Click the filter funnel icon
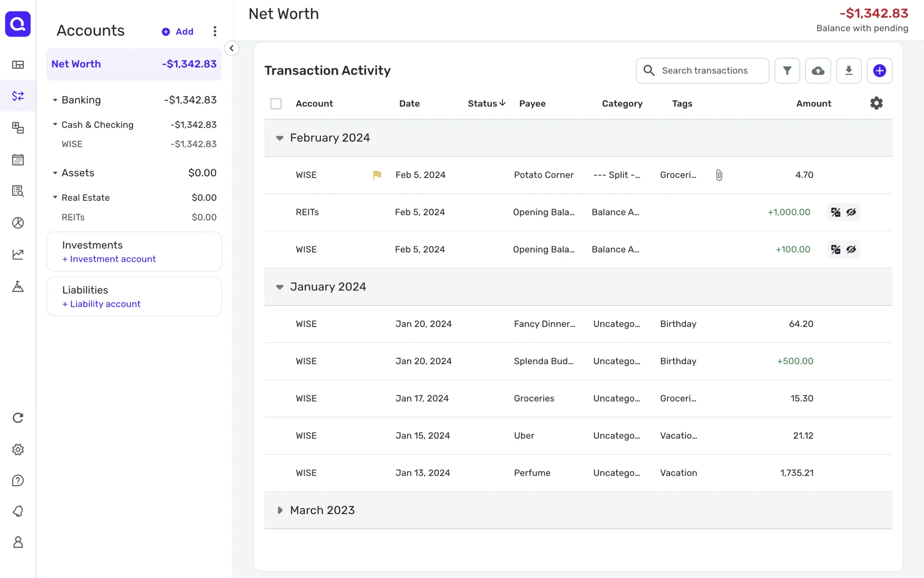Image resolution: width=924 pixels, height=578 pixels. coord(787,71)
